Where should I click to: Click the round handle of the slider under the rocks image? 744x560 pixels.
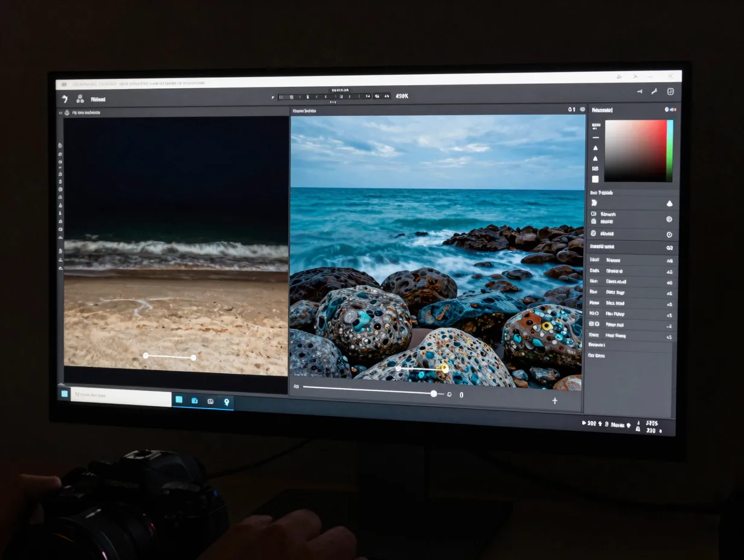pyautogui.click(x=434, y=393)
